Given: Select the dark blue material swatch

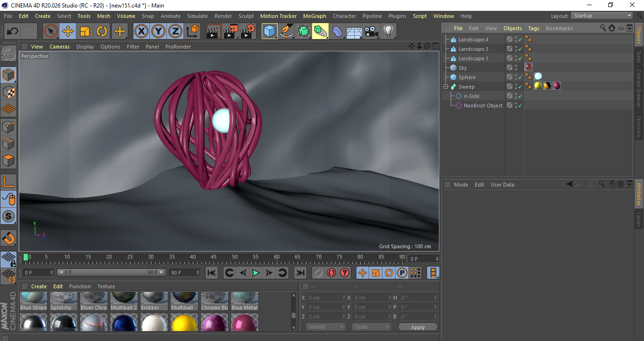Looking at the screenshot, I should pyautogui.click(x=124, y=322).
